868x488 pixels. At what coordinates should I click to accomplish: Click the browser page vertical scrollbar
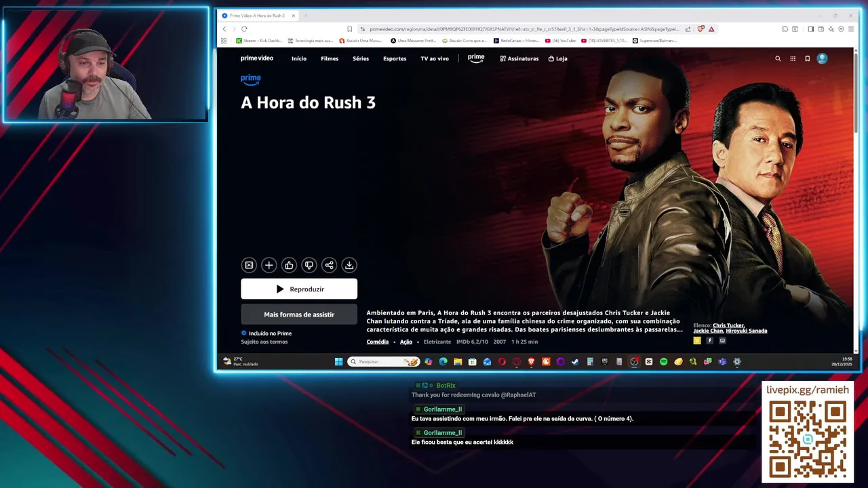[x=856, y=91]
